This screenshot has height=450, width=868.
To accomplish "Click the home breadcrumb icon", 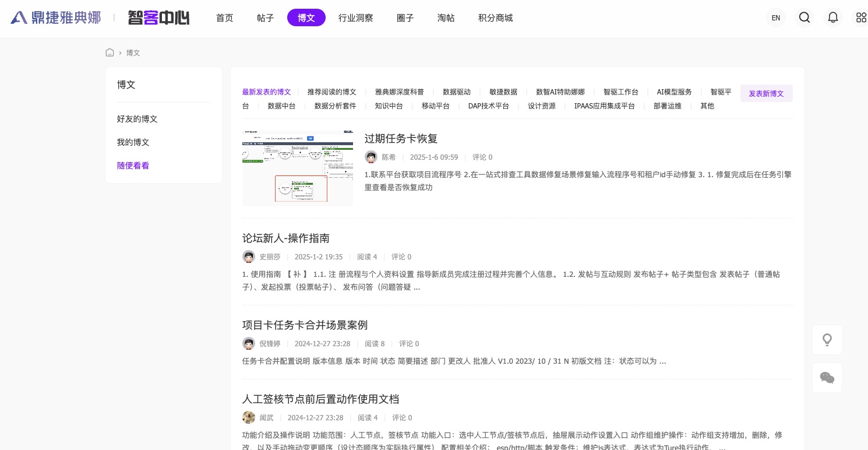I will (x=110, y=52).
